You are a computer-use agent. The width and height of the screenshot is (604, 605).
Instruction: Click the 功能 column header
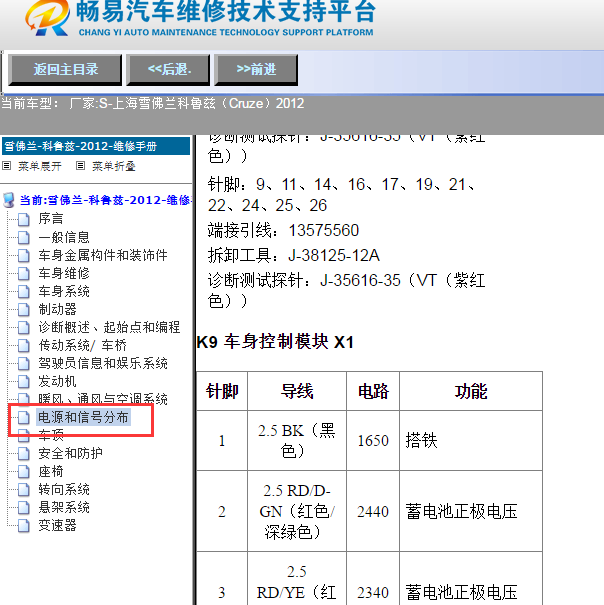click(471, 391)
